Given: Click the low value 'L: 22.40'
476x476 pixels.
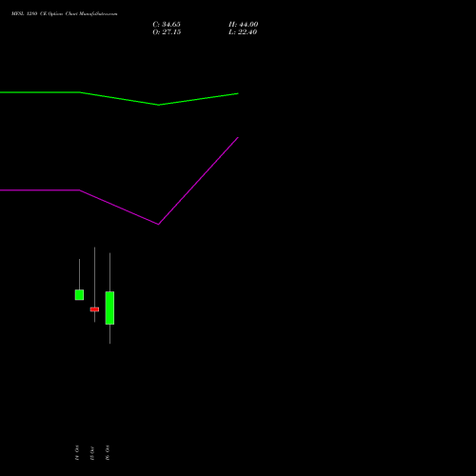Looking at the screenshot, I should (243, 32).
